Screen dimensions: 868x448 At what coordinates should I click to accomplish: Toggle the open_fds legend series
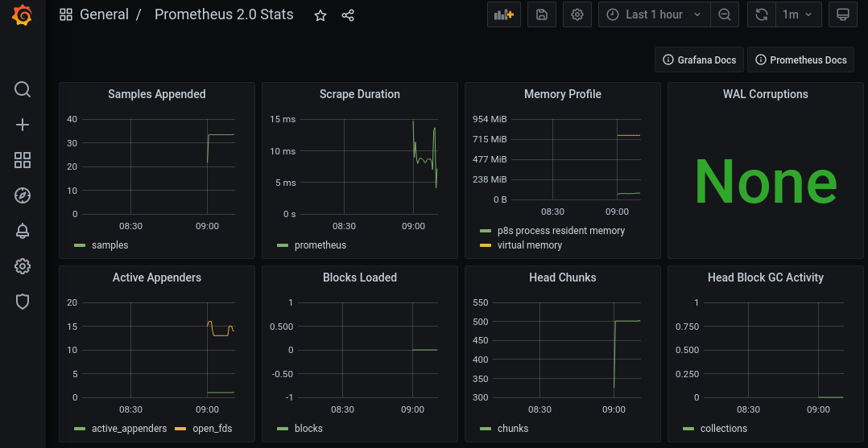pyautogui.click(x=212, y=429)
